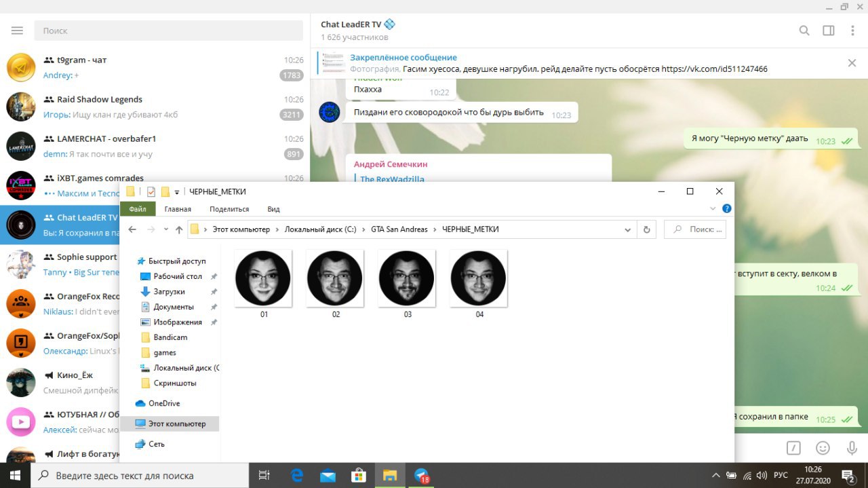Click the 1 626 участников subtitle
The height and width of the screenshot is (488, 868).
[x=355, y=37]
